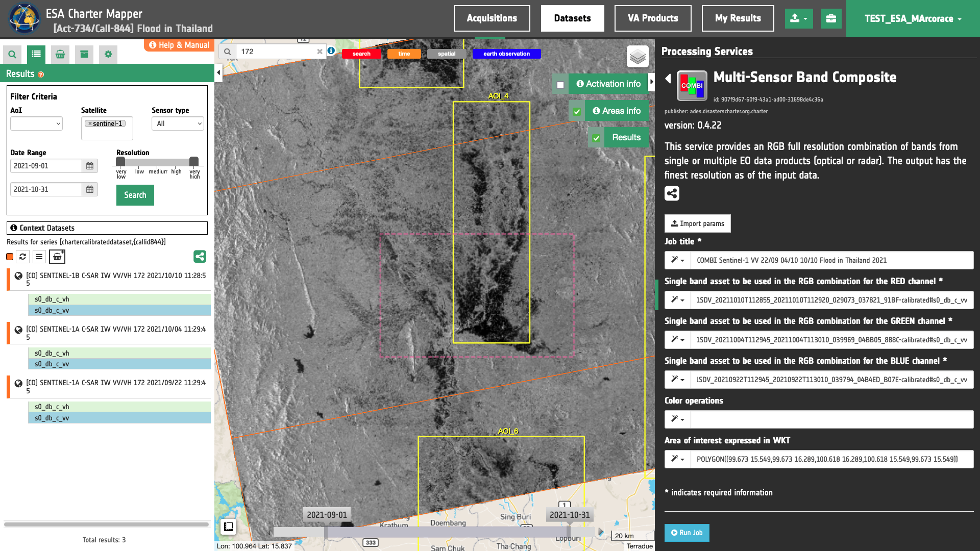980x551 pixels.
Task: Click the Run Job button
Action: (687, 533)
